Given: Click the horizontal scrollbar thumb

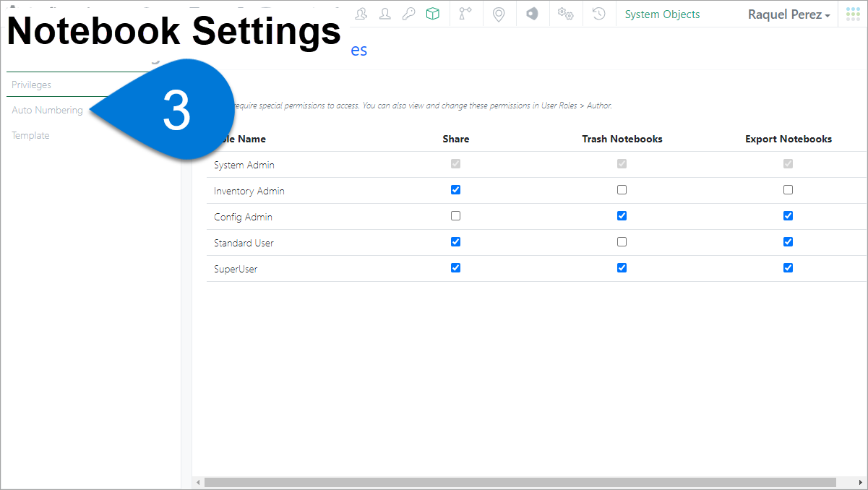Looking at the screenshot, I should tap(520, 482).
